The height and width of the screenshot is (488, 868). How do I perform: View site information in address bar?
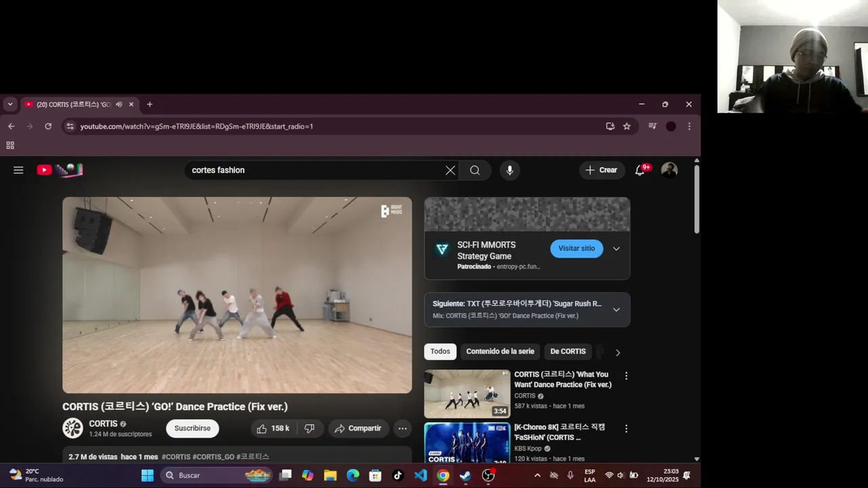click(69, 126)
